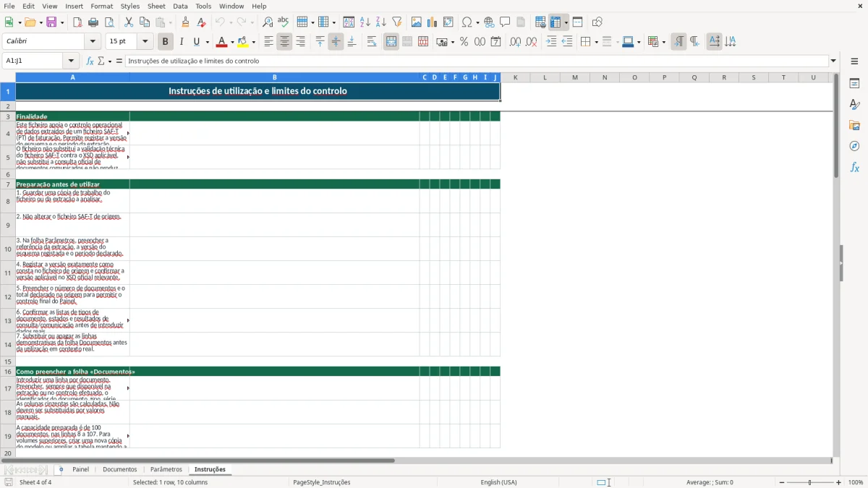Activate Clone Formatting paintbrush

(x=186, y=22)
